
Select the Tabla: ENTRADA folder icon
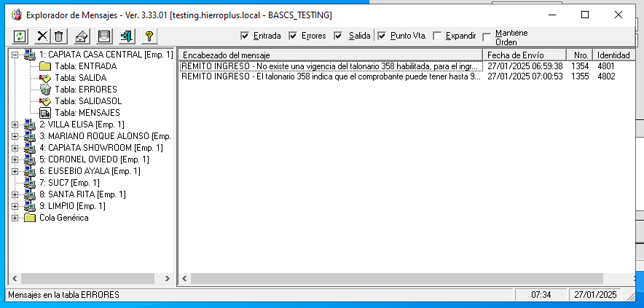pyautogui.click(x=44, y=66)
